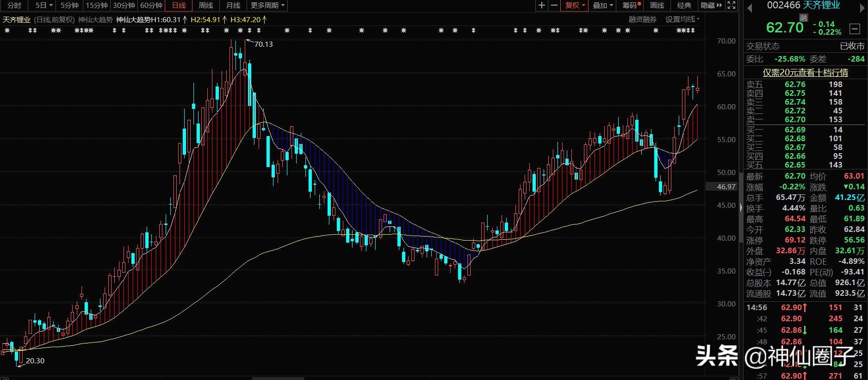Click 卖五 price 62.76
The width and height of the screenshot is (868, 380).
coord(795,84)
